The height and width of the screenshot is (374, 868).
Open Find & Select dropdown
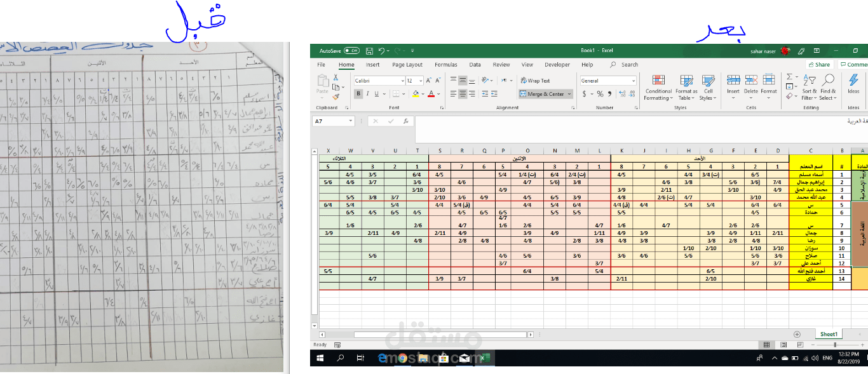coord(828,87)
